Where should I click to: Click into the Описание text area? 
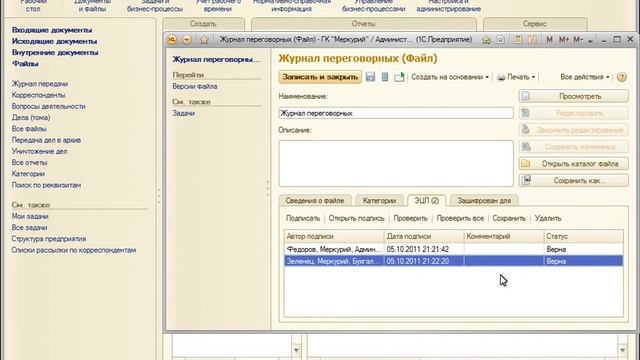click(x=396, y=163)
